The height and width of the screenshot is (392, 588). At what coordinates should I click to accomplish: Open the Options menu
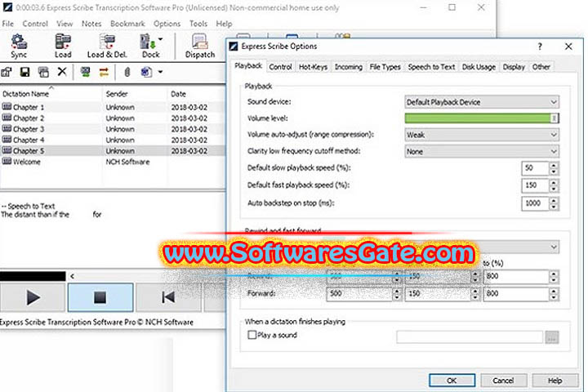pos(167,24)
